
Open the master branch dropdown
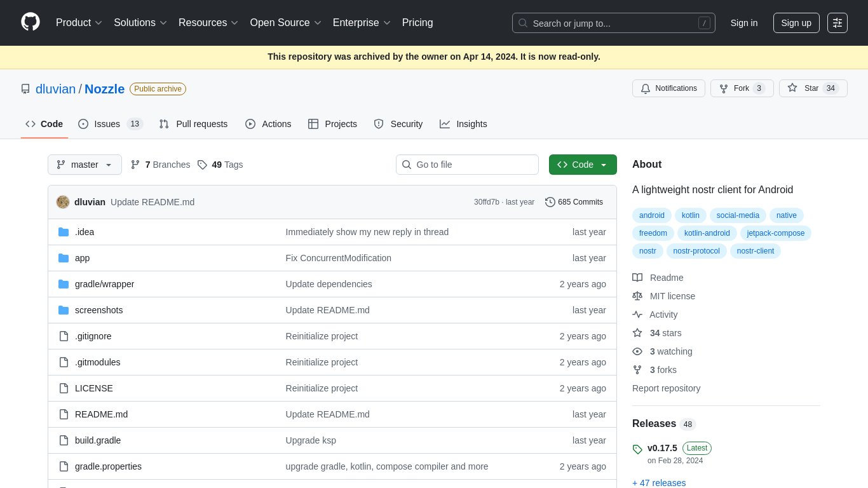pos(85,165)
